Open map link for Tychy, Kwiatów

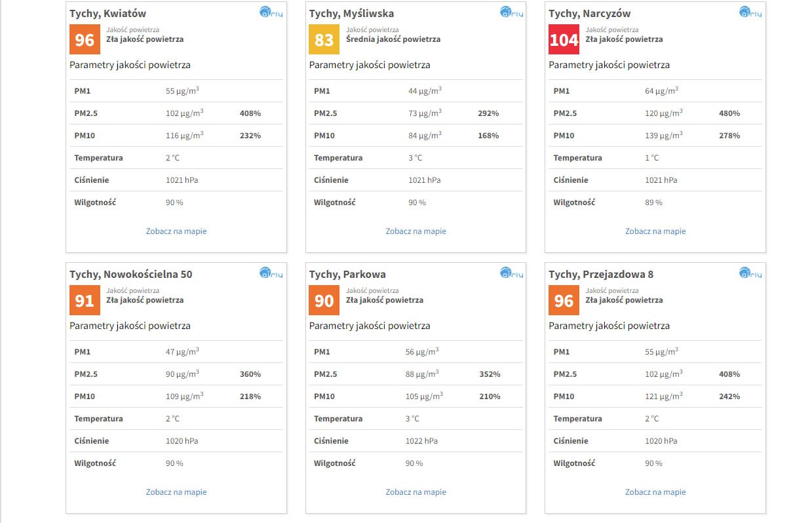pos(176,231)
